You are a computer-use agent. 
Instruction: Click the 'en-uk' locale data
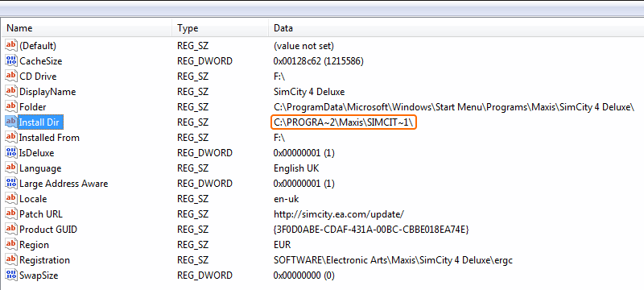tap(287, 199)
